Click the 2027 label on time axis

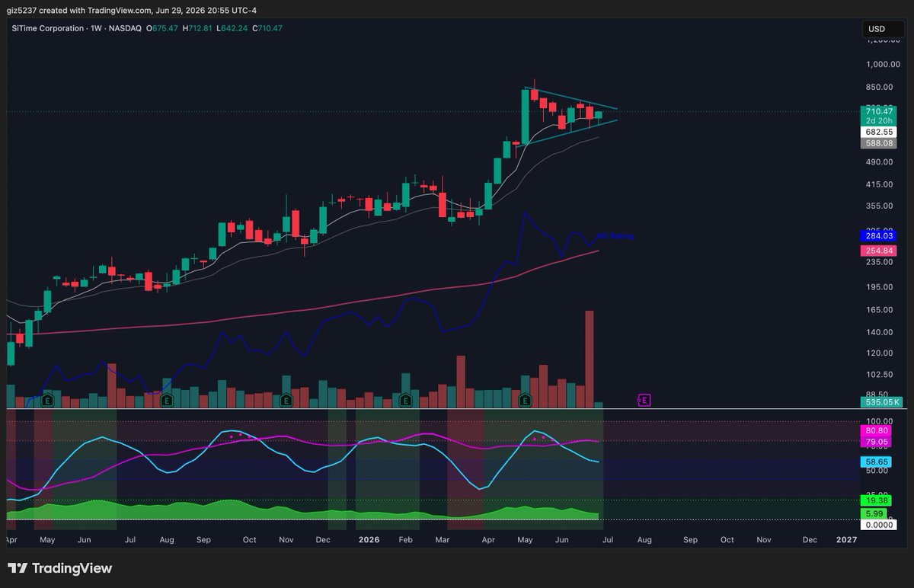tap(846, 539)
